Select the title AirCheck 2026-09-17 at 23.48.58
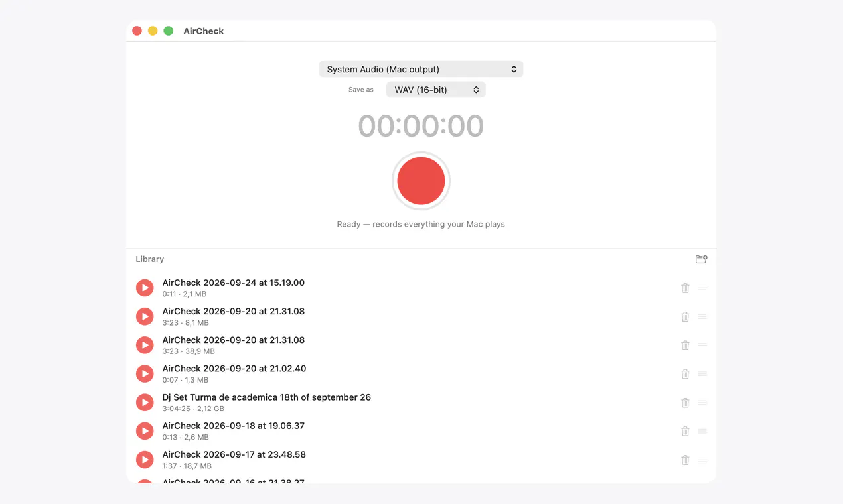Screen dimensions: 843x504 coord(234,454)
